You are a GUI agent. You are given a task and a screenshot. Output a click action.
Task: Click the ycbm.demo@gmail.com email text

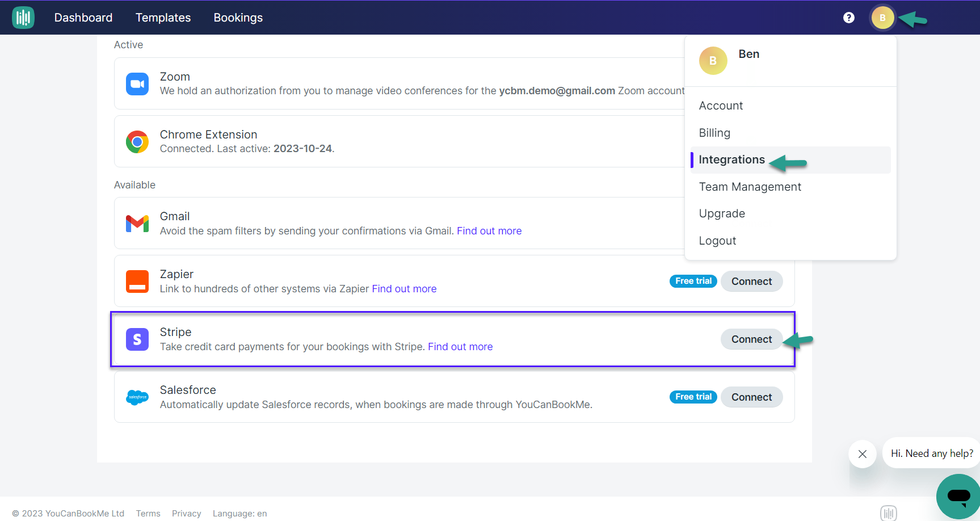(x=557, y=91)
